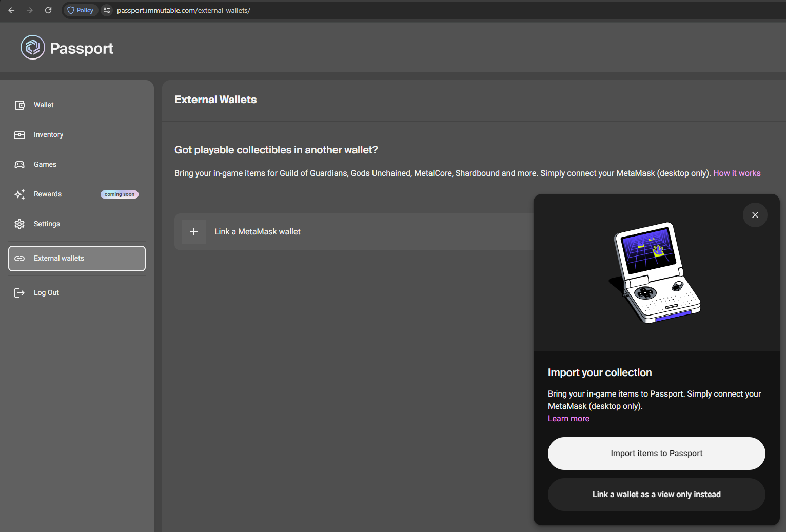This screenshot has height=532, width=786.
Task: Click Learn more in the dialog
Action: (568, 418)
